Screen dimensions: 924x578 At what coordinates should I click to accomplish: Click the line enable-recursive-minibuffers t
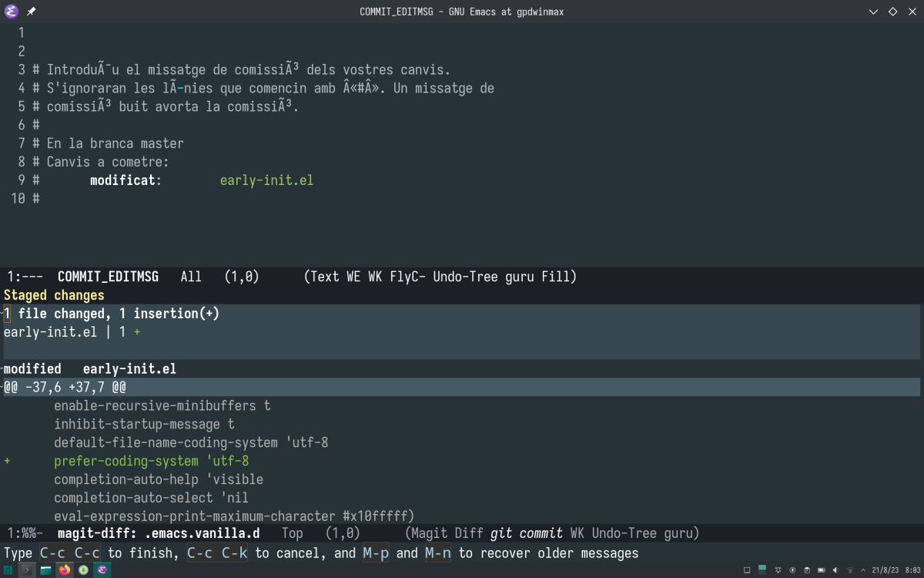coord(162,405)
